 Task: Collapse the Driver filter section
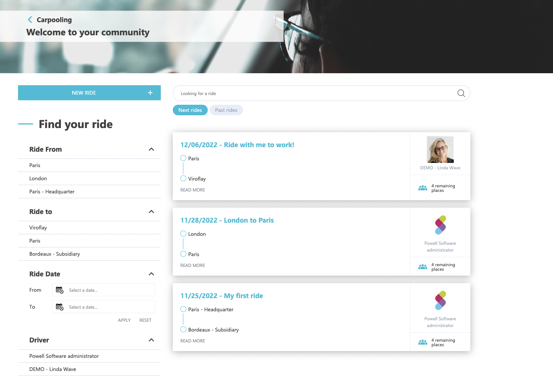tap(151, 340)
